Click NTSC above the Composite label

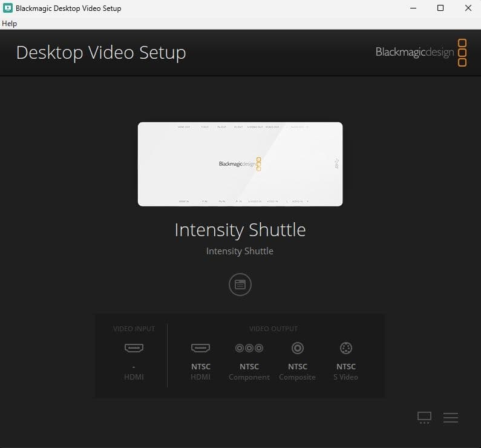point(297,367)
